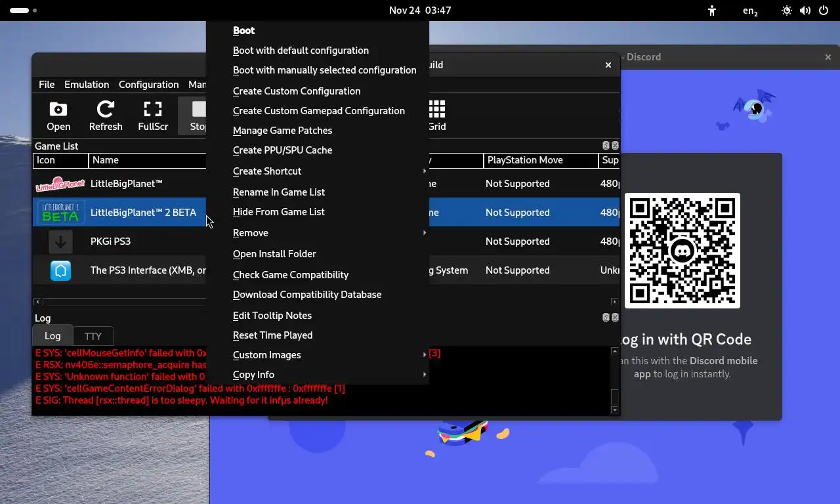Select the PKGi PS3 row name
Screen dimensions: 840x504
(x=110, y=241)
